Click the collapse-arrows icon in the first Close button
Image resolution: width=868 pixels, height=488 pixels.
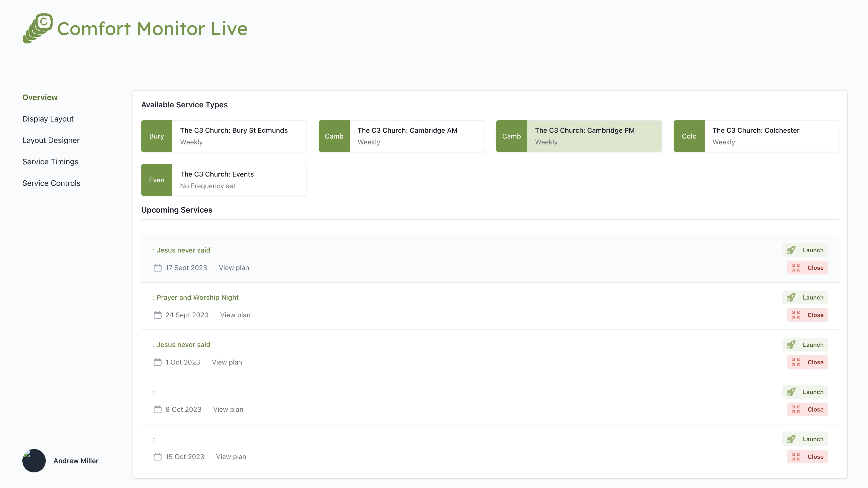(x=796, y=267)
